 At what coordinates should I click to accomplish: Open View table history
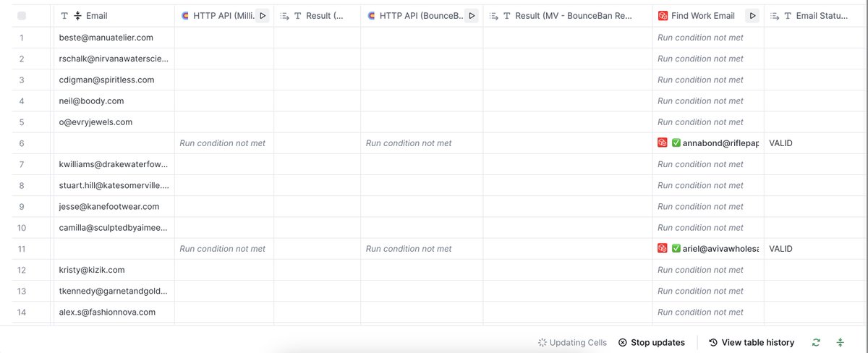[751, 342]
